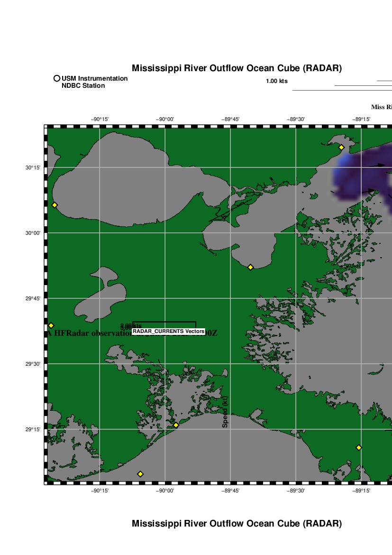Image resolution: width=392 pixels, height=555 pixels.
Task: Click diamond marker on Lake Borgne's southern shore
Action: click(251, 267)
